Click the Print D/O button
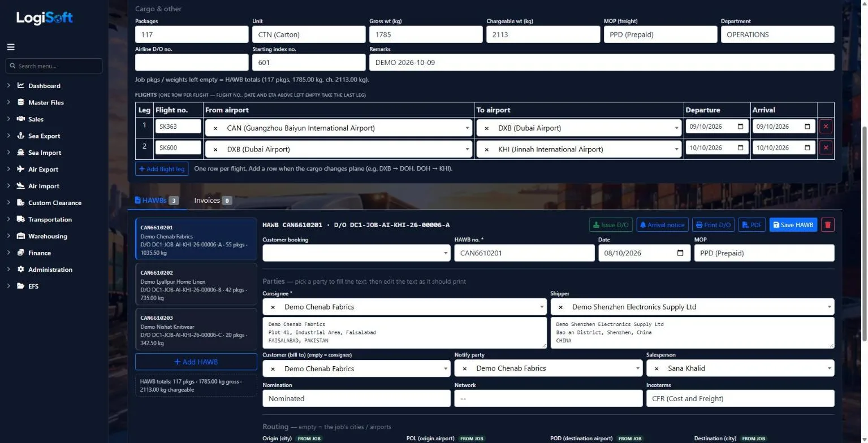This screenshot has height=443, width=868. 714,225
